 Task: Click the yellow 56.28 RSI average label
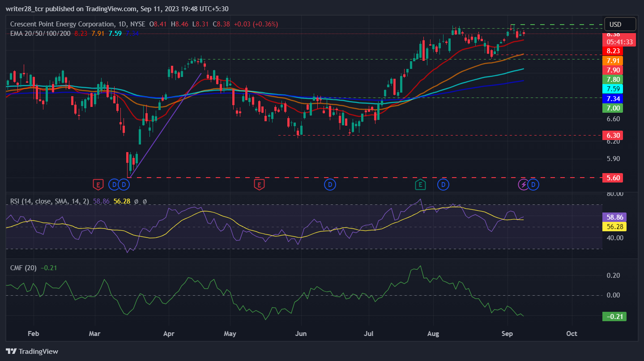click(614, 226)
